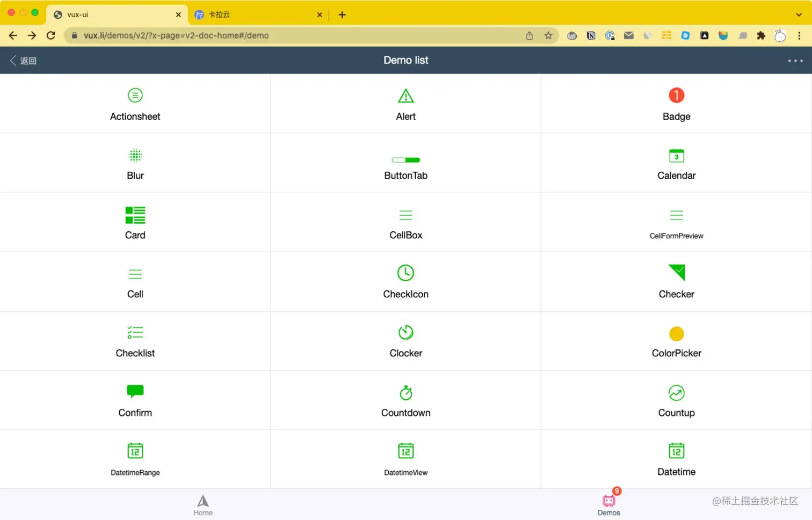The image size is (812, 520).
Task: Open the Card grid icon
Action: [135, 215]
